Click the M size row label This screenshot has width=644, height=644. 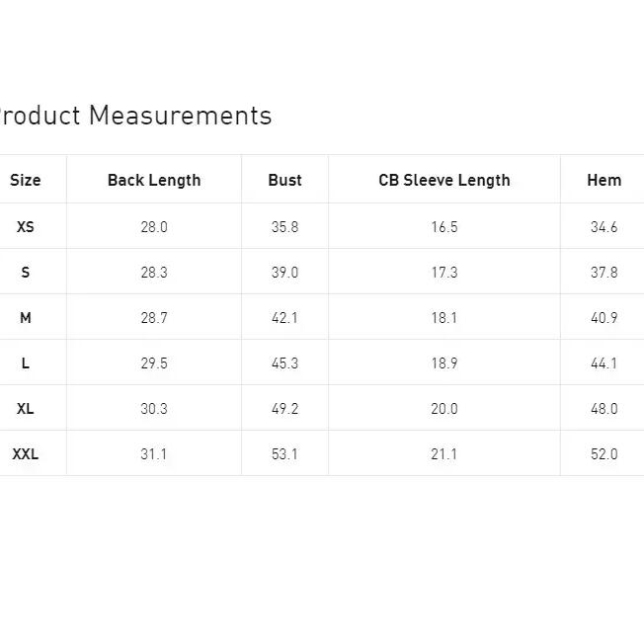(26, 318)
